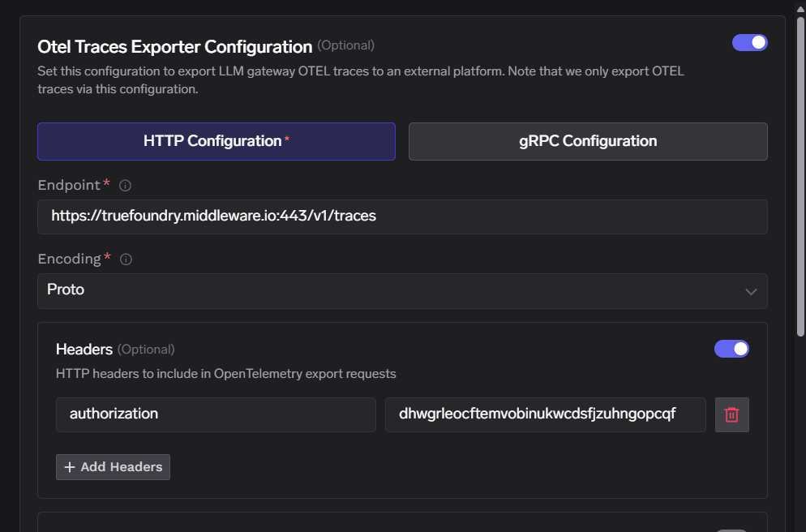Show the Encoding info tooltip icon

pyautogui.click(x=126, y=260)
